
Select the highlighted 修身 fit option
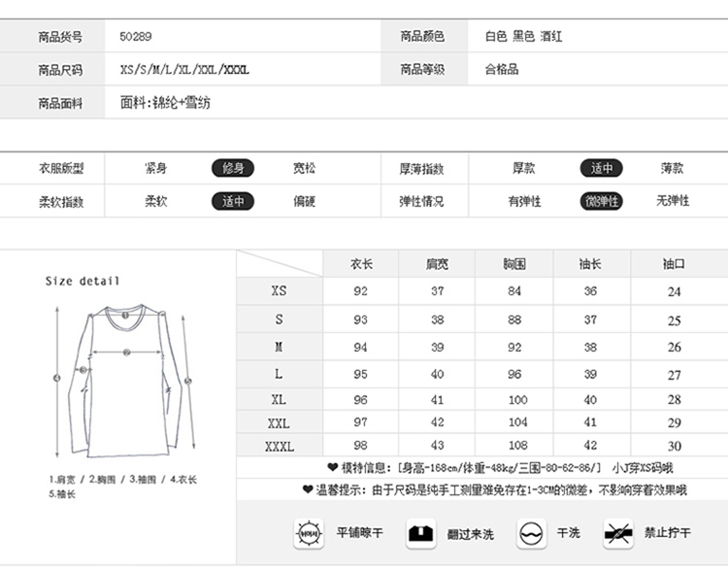click(x=233, y=168)
